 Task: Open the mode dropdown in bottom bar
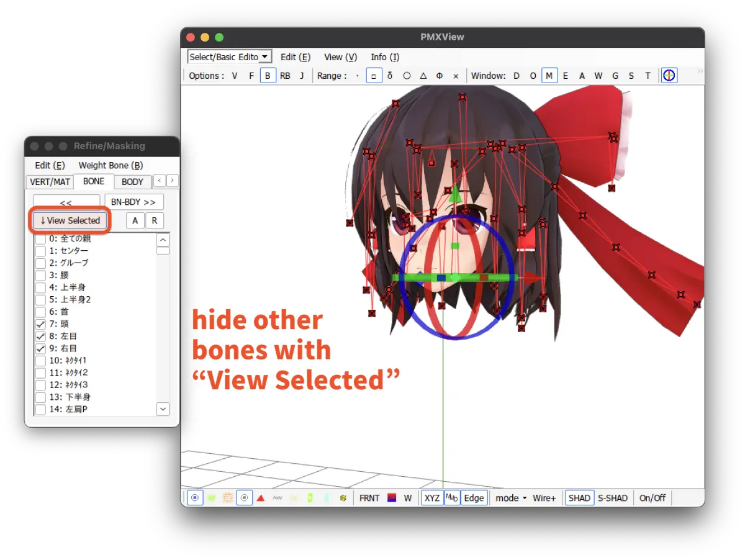[511, 498]
